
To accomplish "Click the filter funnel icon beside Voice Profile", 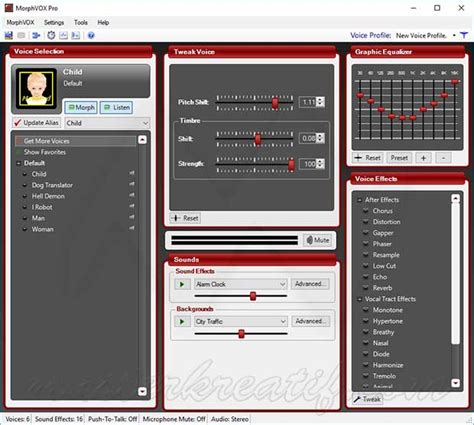I will tap(464, 35).
